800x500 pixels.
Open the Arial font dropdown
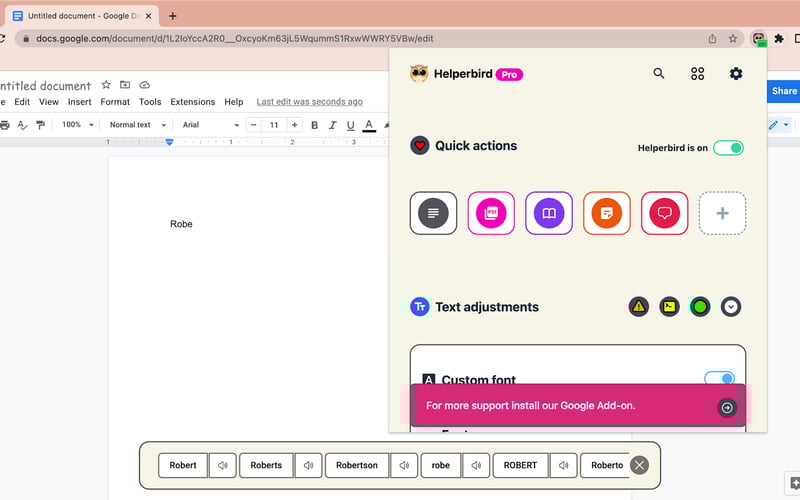pos(211,125)
